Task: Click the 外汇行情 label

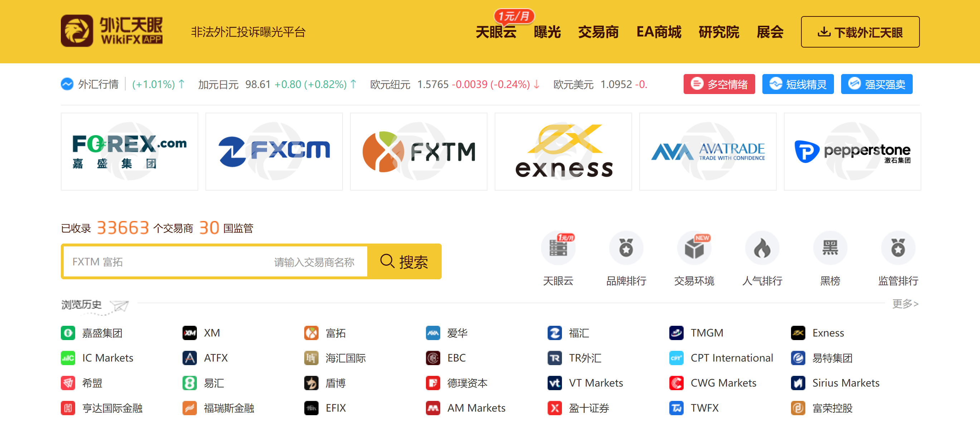Action: coord(98,84)
